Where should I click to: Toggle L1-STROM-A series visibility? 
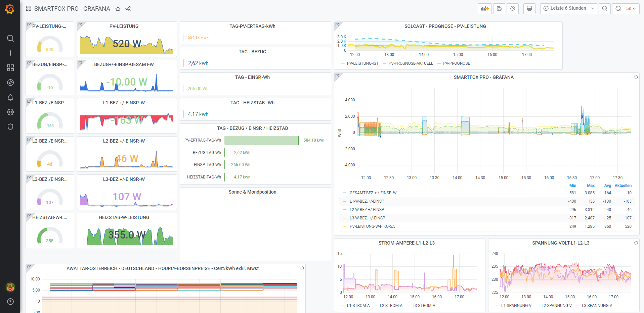click(x=358, y=306)
